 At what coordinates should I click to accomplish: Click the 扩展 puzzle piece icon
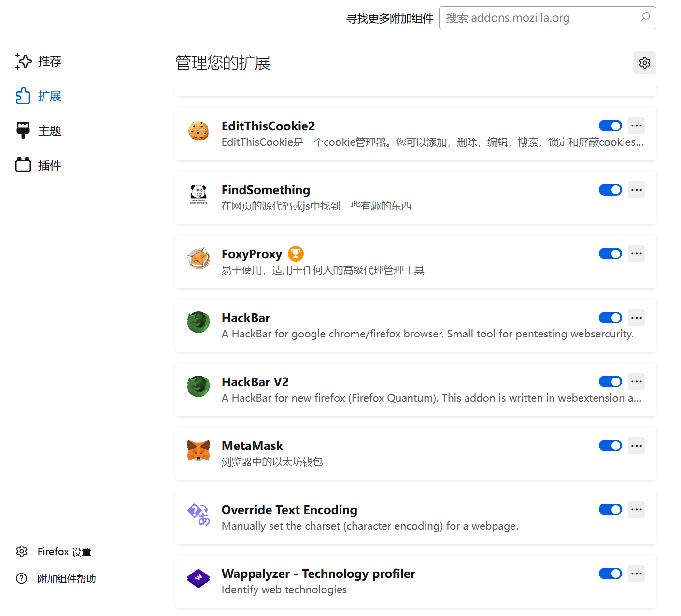[x=23, y=96]
